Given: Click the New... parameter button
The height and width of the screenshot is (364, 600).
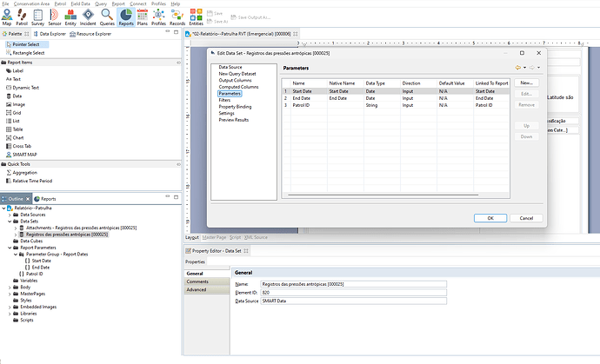Looking at the screenshot, I should coord(526,82).
